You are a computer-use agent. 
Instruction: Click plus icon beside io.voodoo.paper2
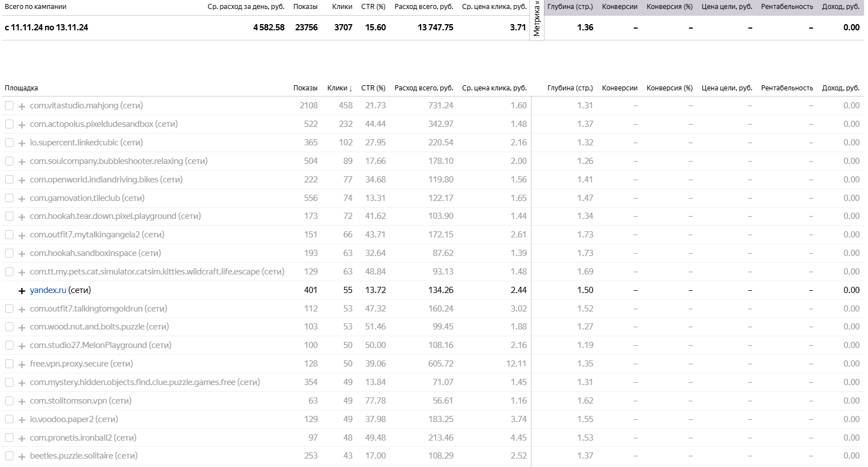[x=22, y=420]
